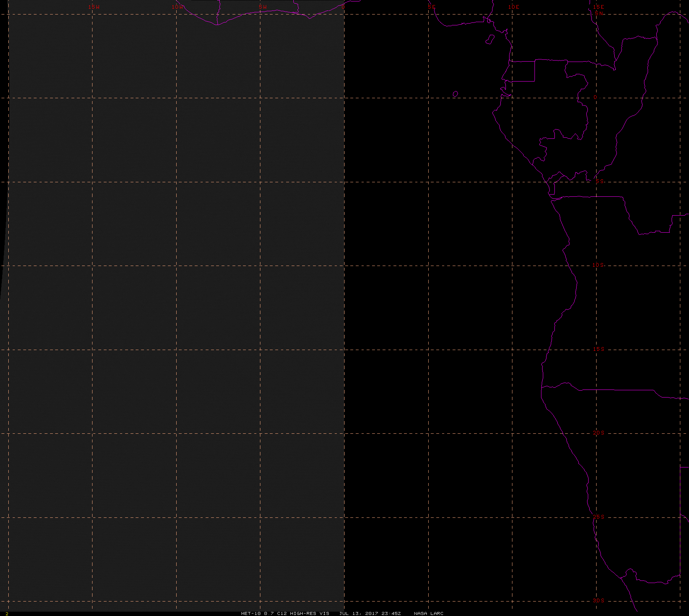The image size is (689, 616).
Task: Click the 5E longitude label
Action: tap(432, 7)
